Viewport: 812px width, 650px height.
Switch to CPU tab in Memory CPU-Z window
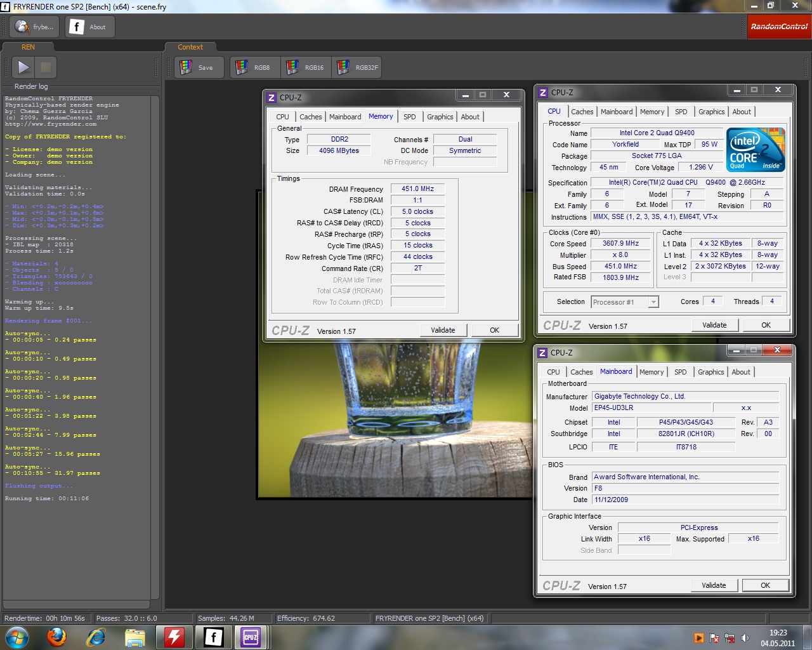pyautogui.click(x=282, y=117)
